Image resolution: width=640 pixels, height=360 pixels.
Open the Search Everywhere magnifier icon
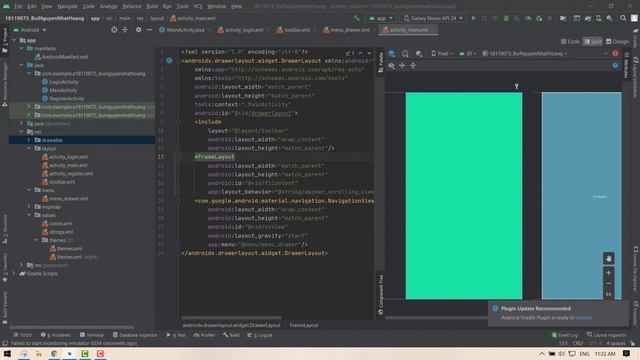coord(623,18)
